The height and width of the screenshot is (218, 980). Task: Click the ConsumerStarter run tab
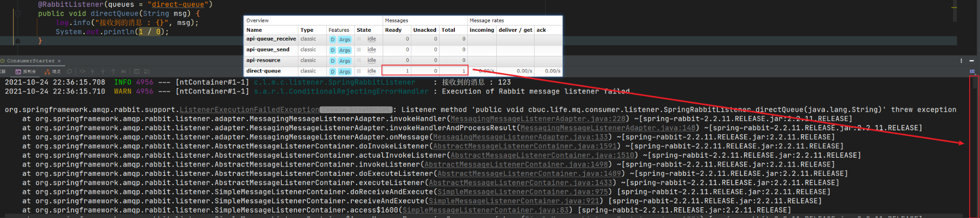pos(30,61)
